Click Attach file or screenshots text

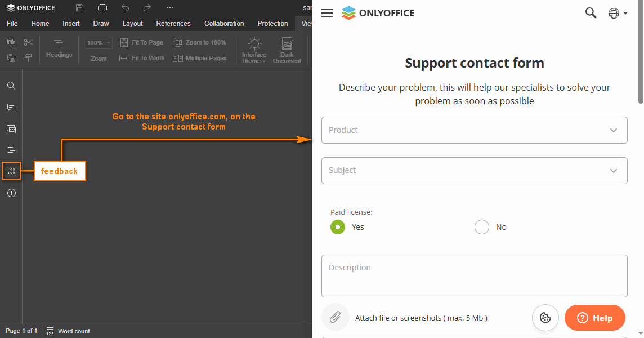[x=421, y=318]
